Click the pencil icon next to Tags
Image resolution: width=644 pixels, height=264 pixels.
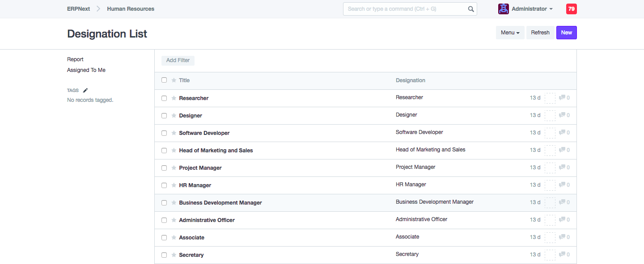point(85,90)
